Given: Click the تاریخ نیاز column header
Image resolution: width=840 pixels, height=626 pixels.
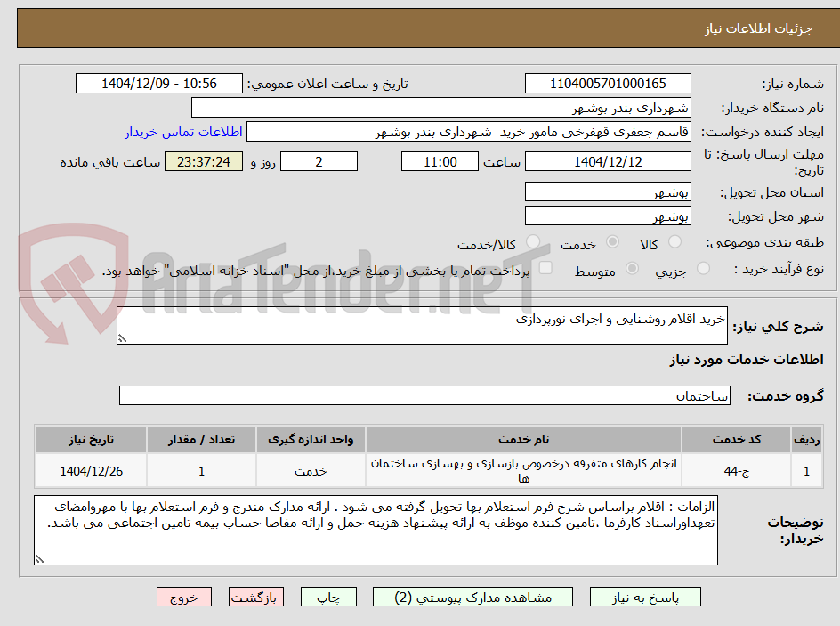Looking at the screenshot, I should point(91,440).
